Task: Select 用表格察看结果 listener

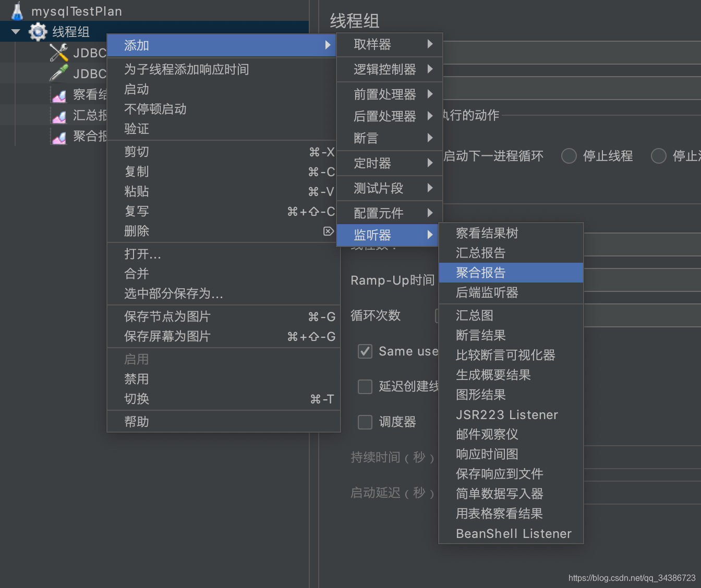Action: pos(511,513)
